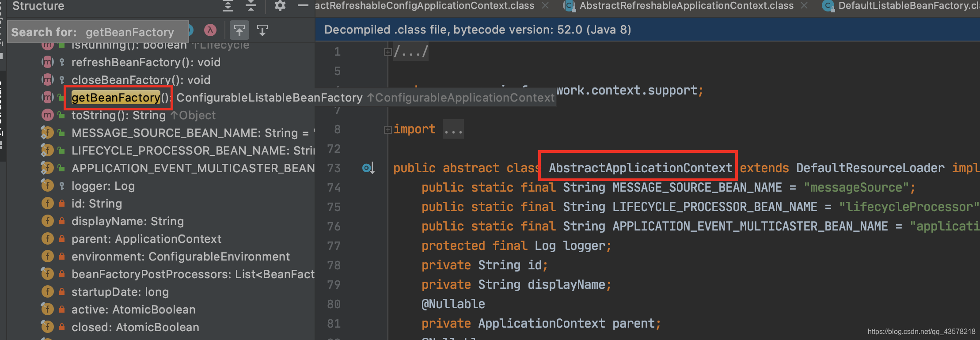Click @Nullable annotation on line 80

[453, 304]
